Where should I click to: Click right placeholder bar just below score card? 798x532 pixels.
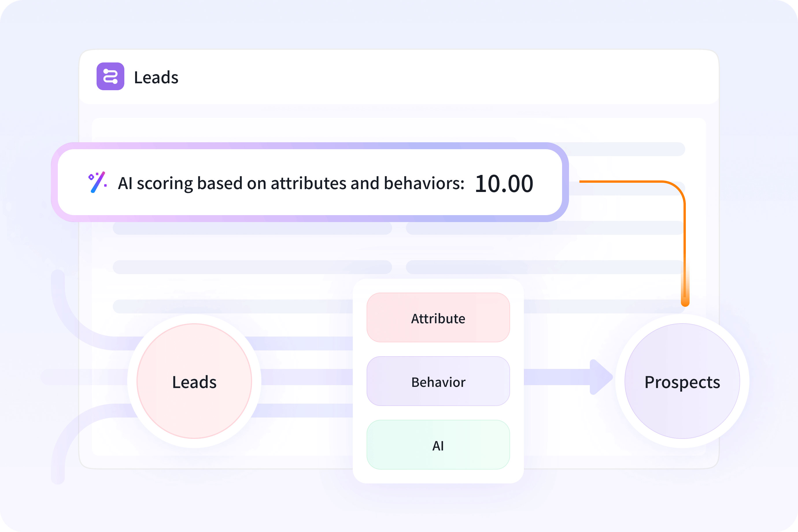[x=544, y=229]
